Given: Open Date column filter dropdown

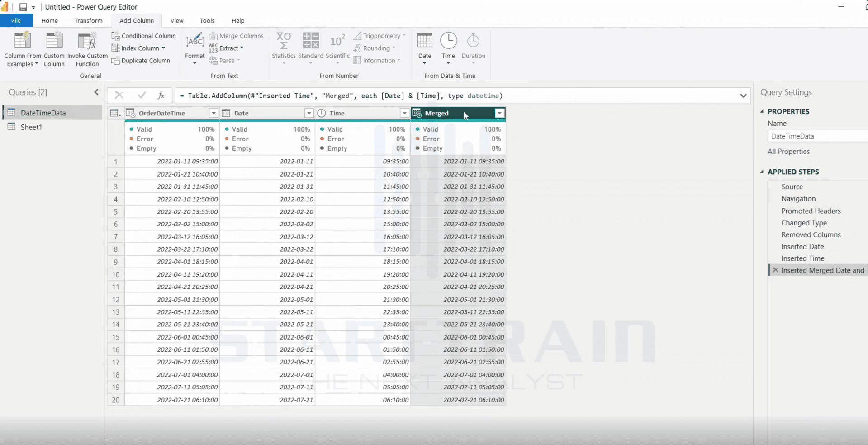Looking at the screenshot, I should pyautogui.click(x=309, y=113).
